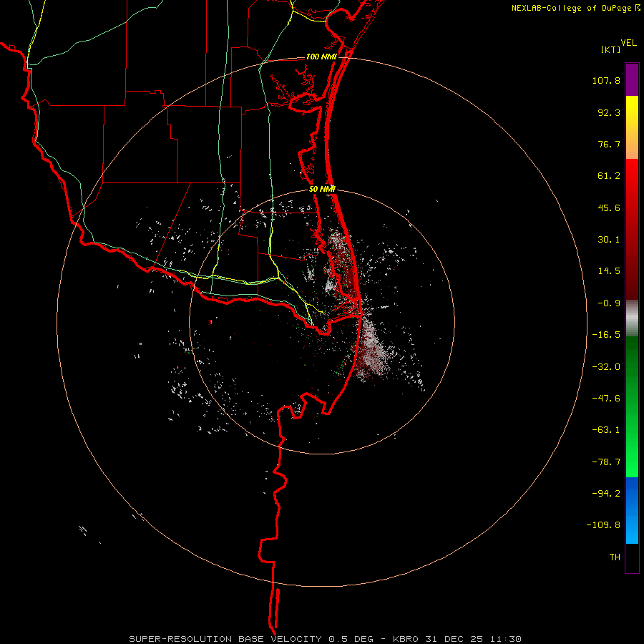Click the 100 NMI range ring label
Image resolution: width=644 pixels, height=644 pixels.
321,57
